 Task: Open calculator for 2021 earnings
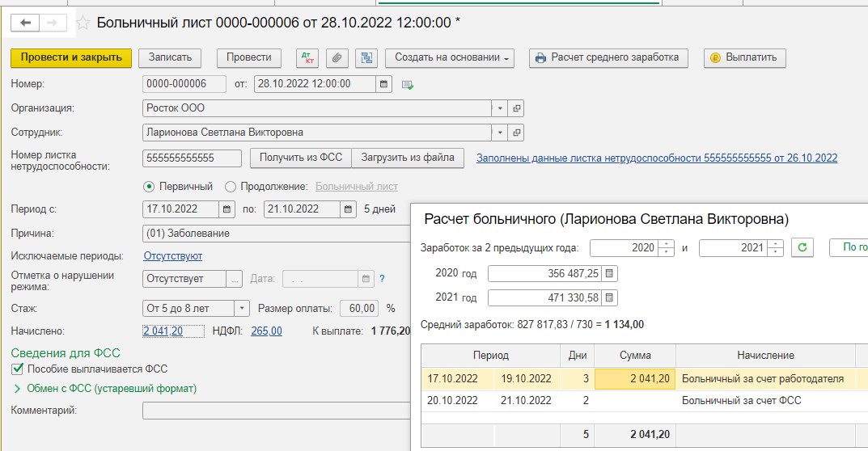609,297
